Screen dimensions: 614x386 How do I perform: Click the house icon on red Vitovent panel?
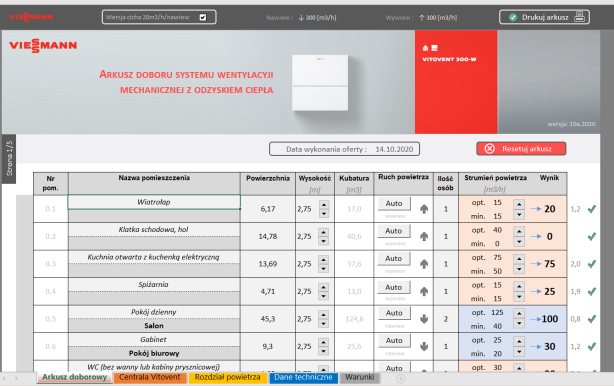point(426,48)
